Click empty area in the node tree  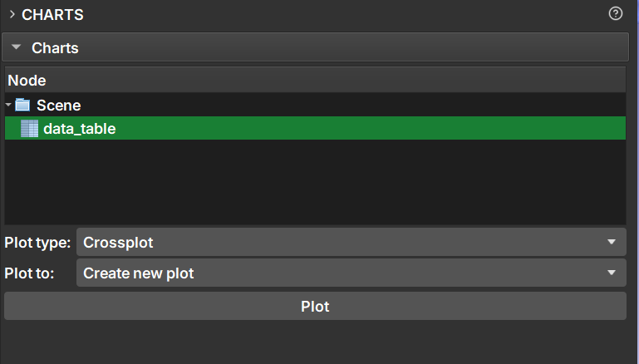pos(316,183)
